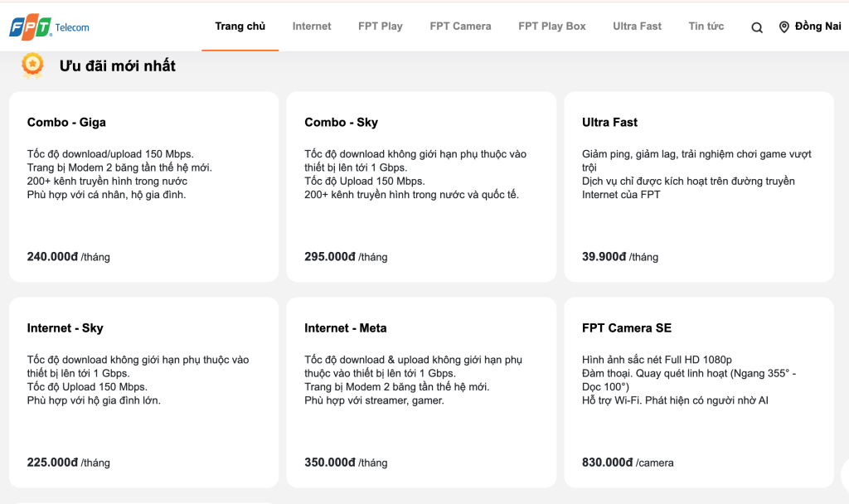This screenshot has height=504, width=849.
Task: Open the FPT Play Box menu item
Action: [551, 26]
